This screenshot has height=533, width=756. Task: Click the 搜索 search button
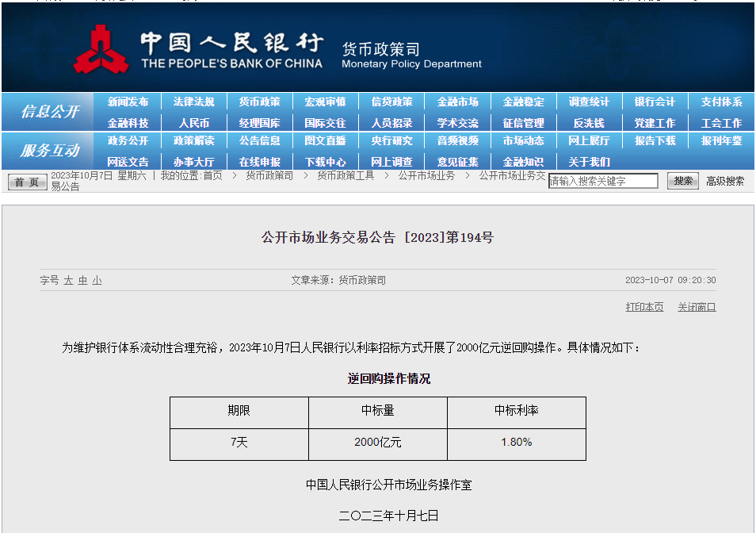(682, 181)
